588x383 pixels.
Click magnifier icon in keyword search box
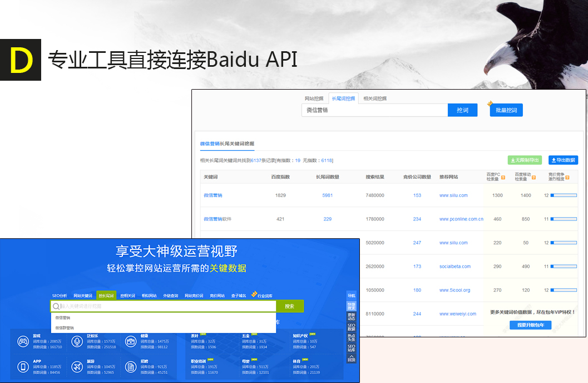point(56,306)
